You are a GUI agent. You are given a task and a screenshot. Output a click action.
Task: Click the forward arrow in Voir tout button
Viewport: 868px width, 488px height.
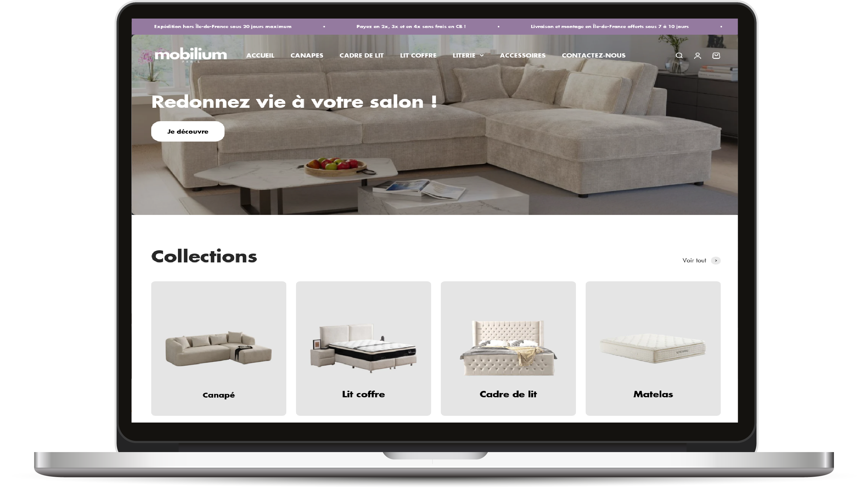pos(716,260)
